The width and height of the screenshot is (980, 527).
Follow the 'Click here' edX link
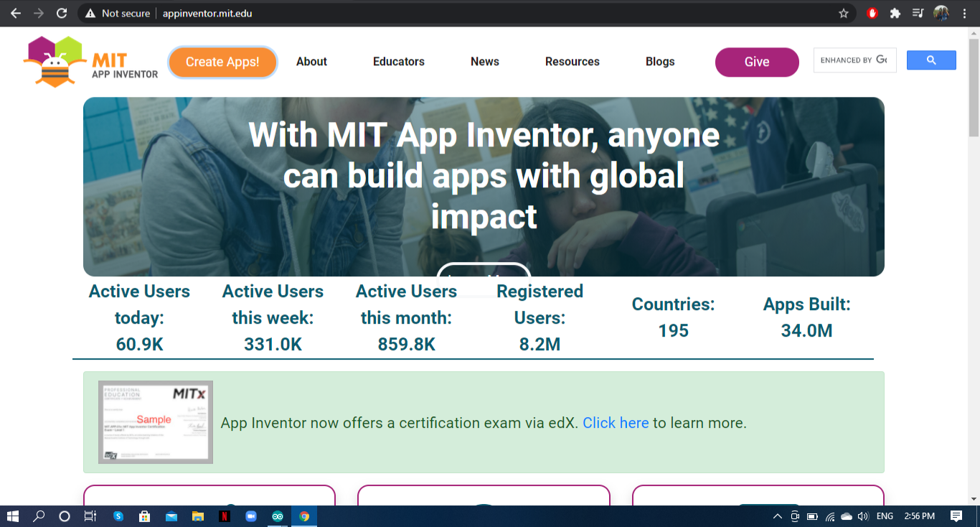[616, 423]
